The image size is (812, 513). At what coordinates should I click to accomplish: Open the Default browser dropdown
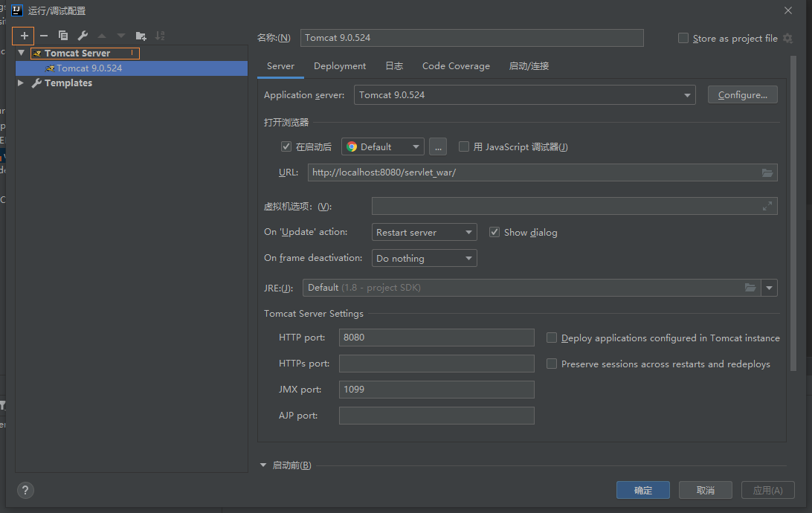[383, 147]
